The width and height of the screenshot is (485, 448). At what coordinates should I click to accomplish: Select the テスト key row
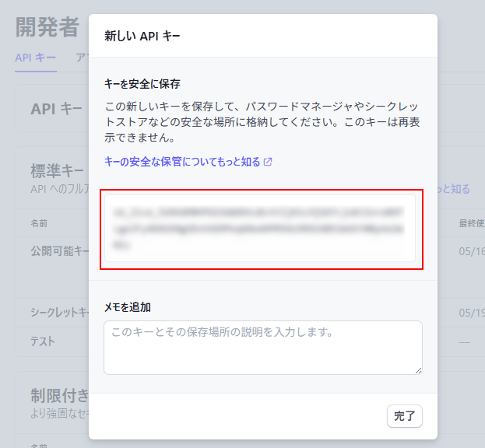(x=43, y=341)
